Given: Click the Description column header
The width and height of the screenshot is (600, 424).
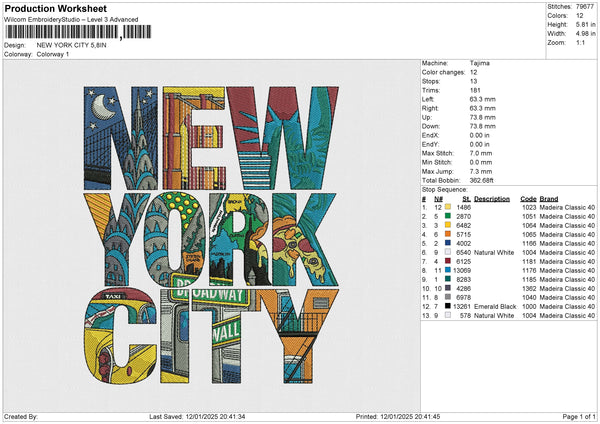Looking at the screenshot, I should (492, 198).
